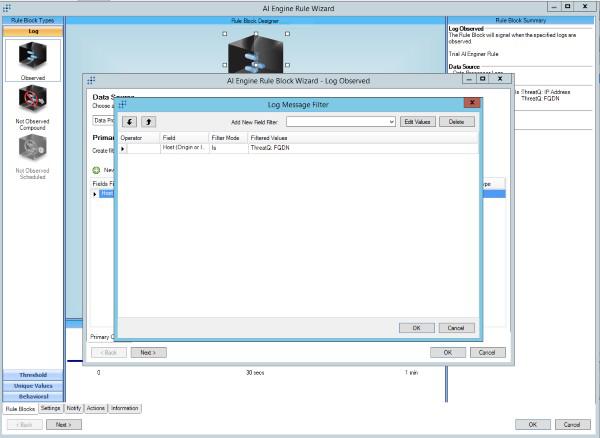Close the Log Message Filter dialog
The image size is (600, 438).
click(x=472, y=103)
